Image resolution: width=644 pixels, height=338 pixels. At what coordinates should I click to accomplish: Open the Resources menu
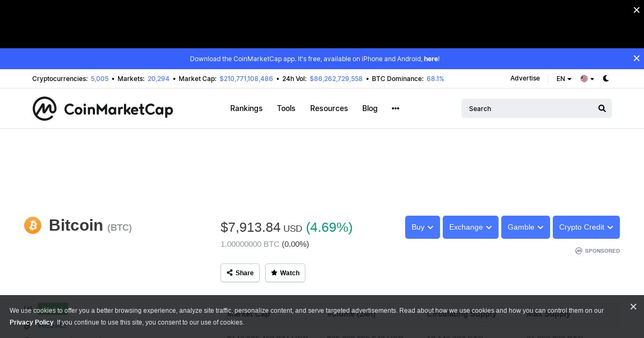tap(329, 108)
